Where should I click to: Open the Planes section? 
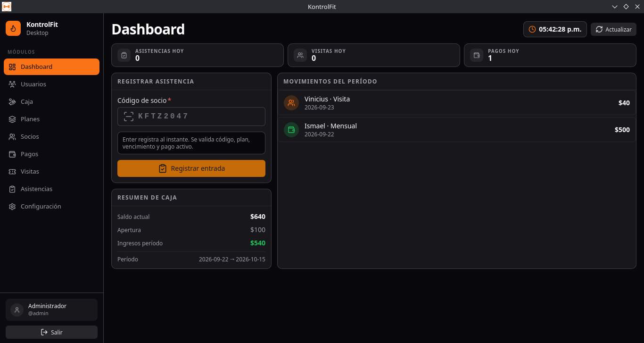52,119
